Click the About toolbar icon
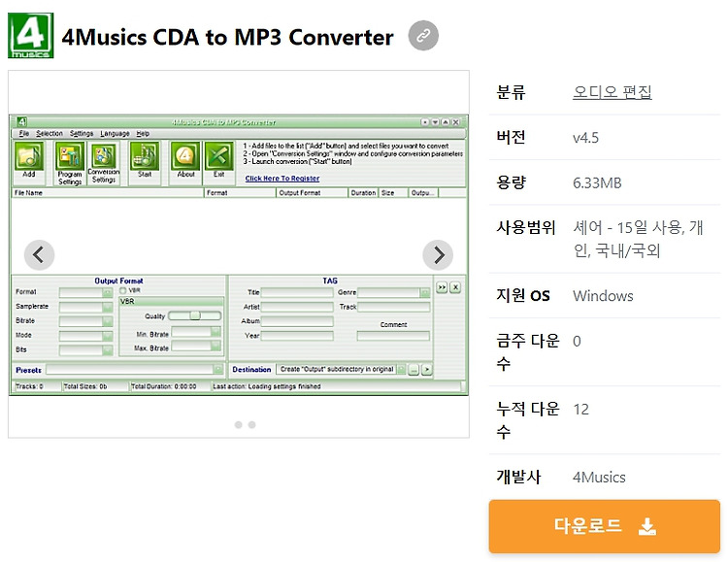Screen dimensions: 728x562 (x=185, y=156)
